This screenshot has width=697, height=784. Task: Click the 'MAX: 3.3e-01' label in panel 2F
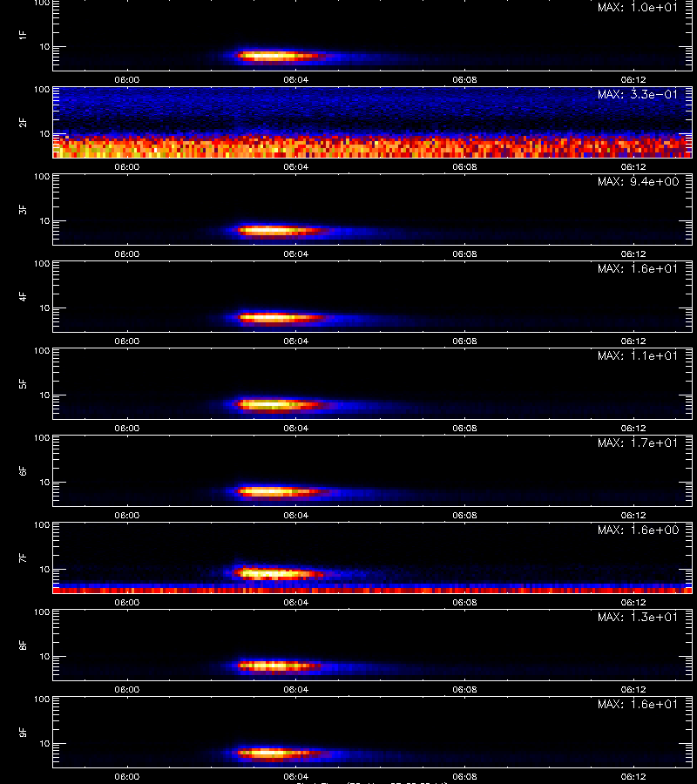coord(638,94)
